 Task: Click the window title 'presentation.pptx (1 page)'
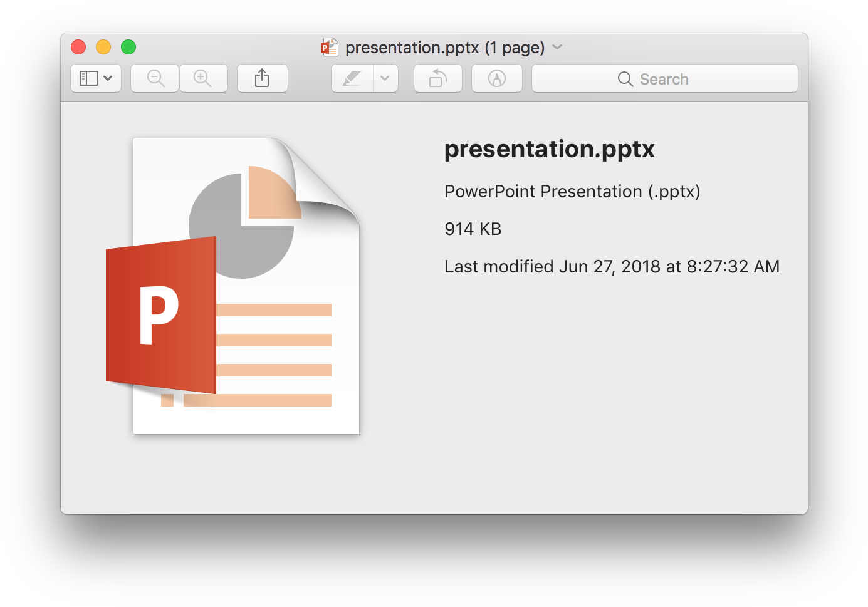445,48
